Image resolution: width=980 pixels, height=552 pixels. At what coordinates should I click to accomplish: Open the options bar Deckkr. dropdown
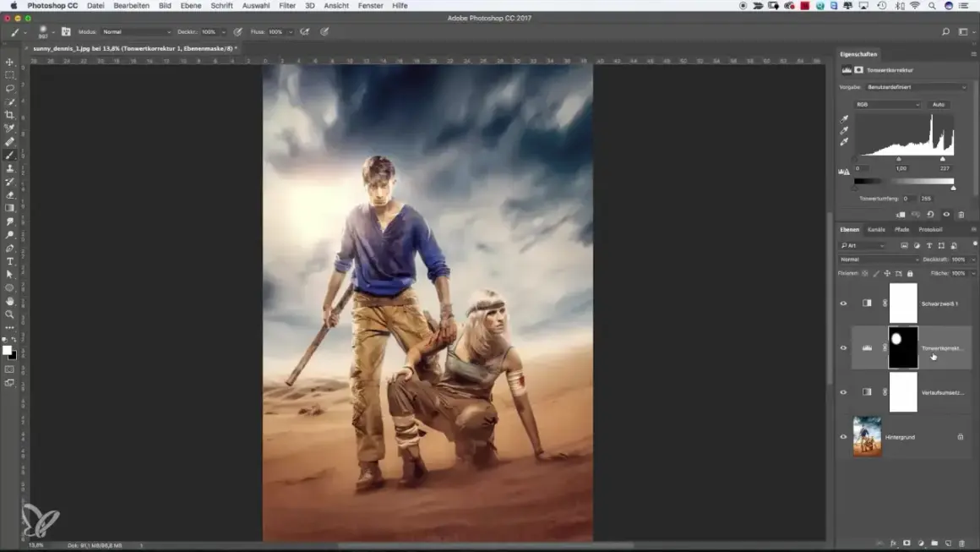pos(223,32)
